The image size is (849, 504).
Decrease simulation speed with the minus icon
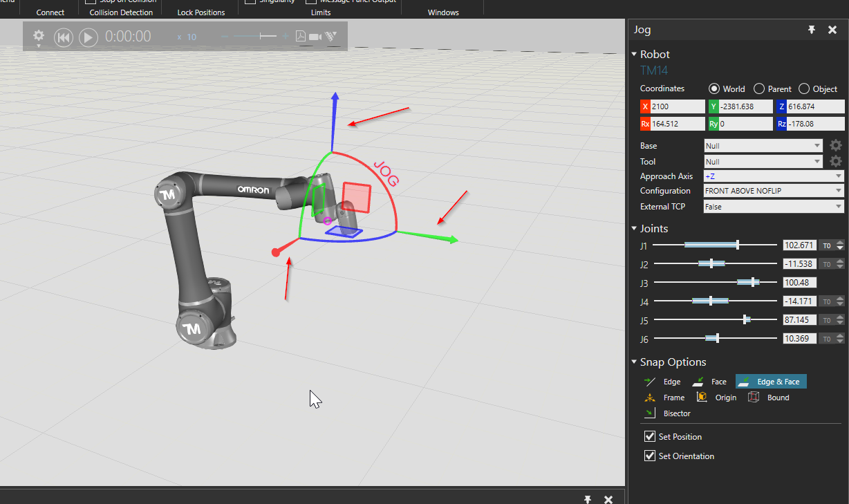(223, 37)
